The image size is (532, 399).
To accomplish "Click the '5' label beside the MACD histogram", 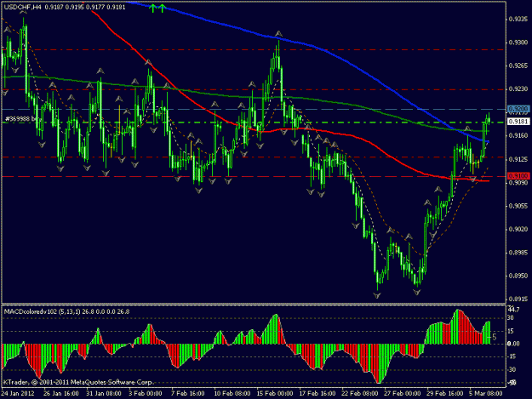I will [x=495, y=337].
